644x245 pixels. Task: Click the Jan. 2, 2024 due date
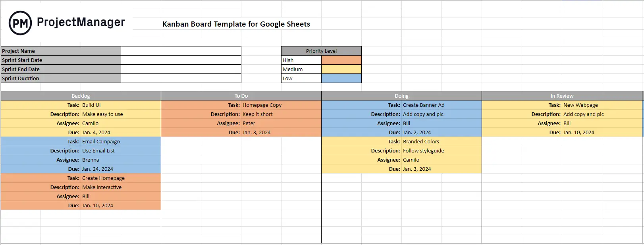pos(442,132)
